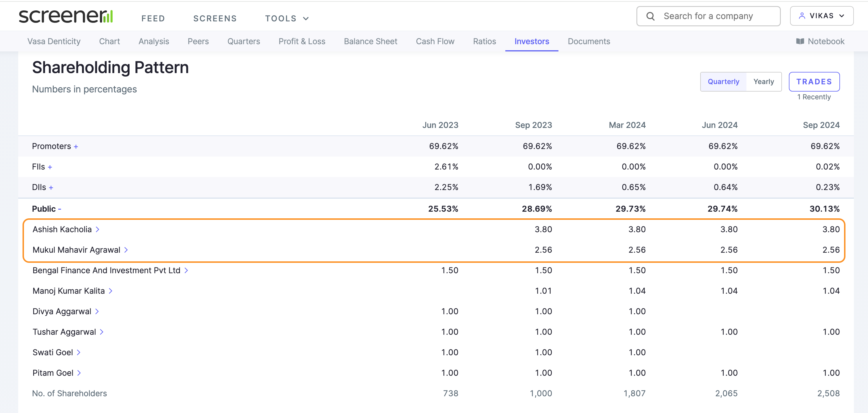The width and height of the screenshot is (868, 413).
Task: Switch to Yearly view
Action: coord(763,81)
